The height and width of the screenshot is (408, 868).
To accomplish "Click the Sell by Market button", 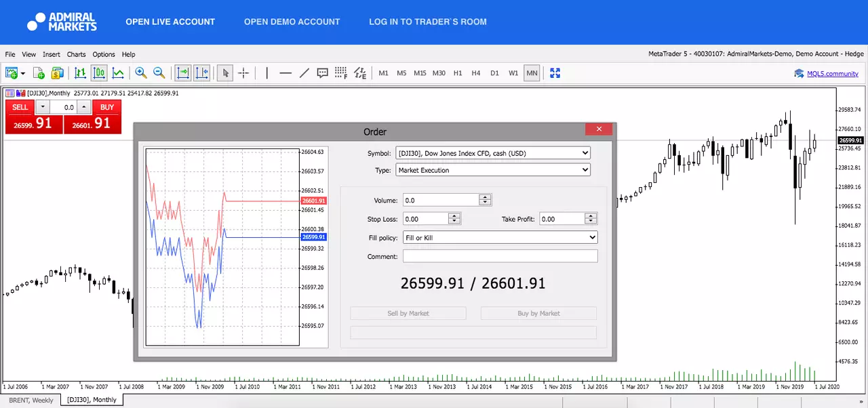I will point(408,313).
